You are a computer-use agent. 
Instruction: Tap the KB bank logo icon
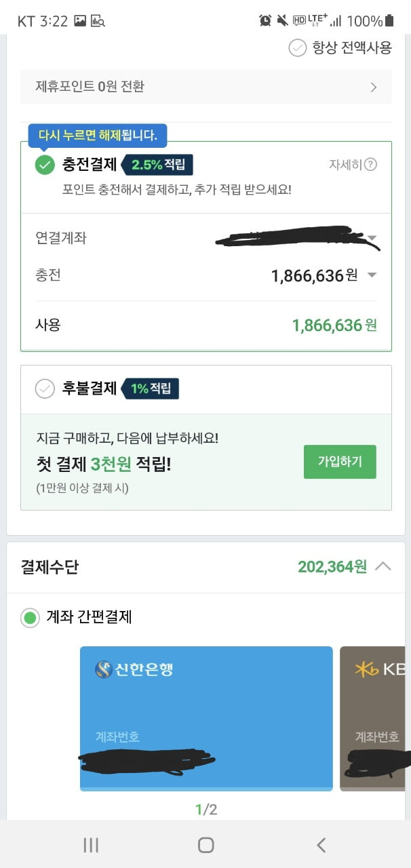366,669
